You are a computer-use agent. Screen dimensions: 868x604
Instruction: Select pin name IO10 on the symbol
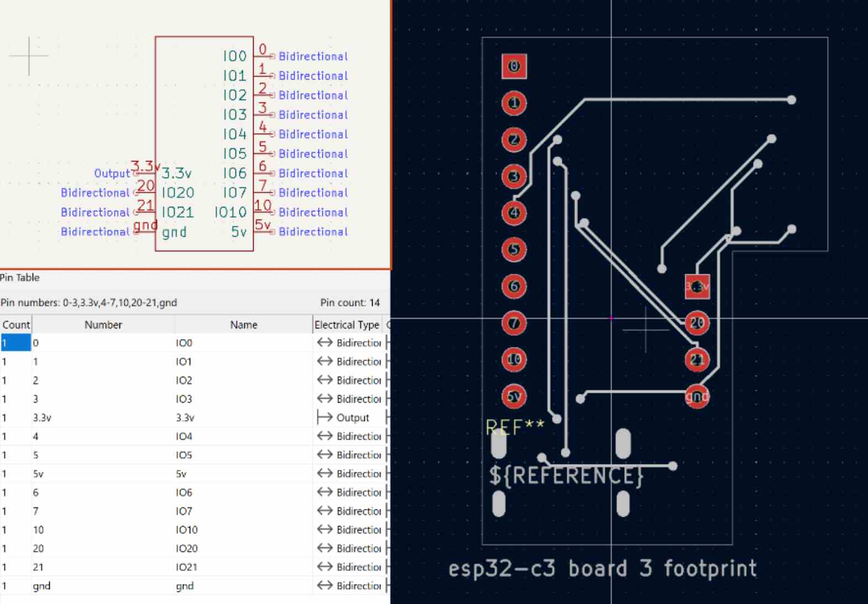(x=231, y=212)
